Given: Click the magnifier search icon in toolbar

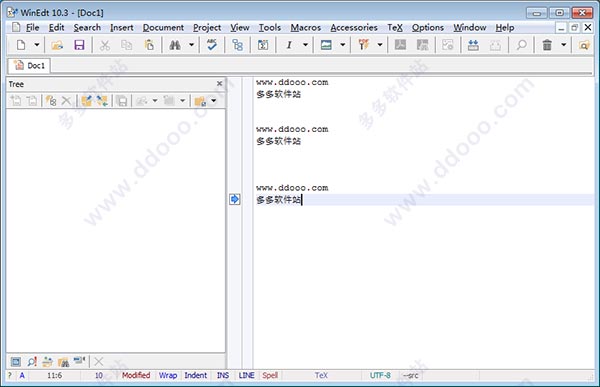Looking at the screenshot, I should tap(521, 45).
